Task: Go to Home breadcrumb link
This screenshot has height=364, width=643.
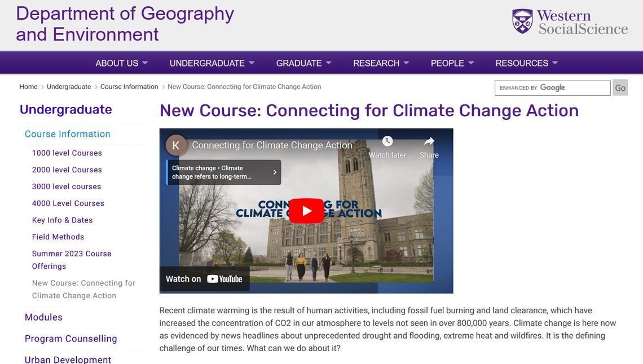Action: [x=28, y=87]
